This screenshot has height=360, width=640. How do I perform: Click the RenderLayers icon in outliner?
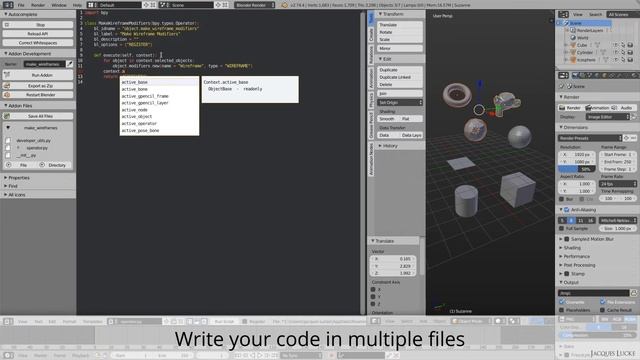click(573, 30)
